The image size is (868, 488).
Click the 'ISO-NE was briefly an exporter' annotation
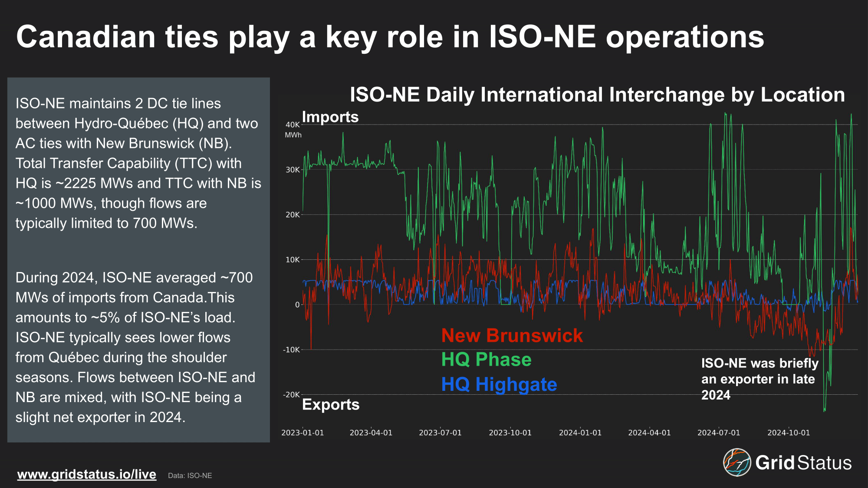click(x=759, y=379)
